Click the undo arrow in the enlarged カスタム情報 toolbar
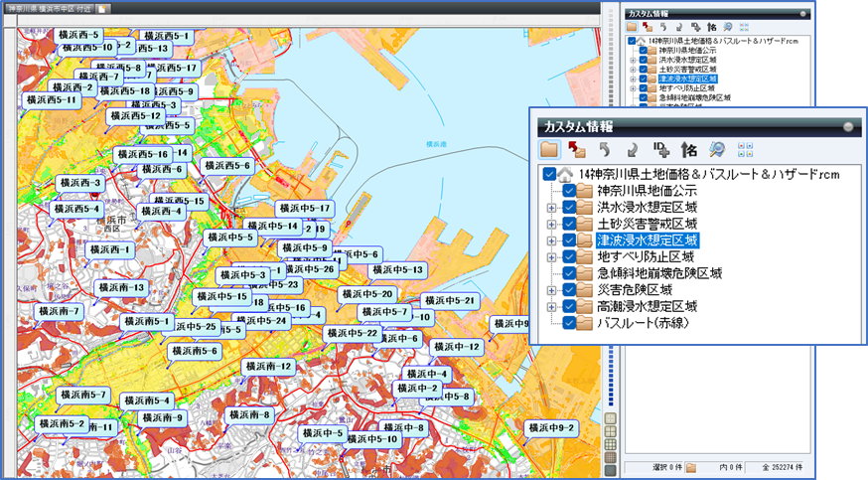868x480 pixels. coord(605,149)
